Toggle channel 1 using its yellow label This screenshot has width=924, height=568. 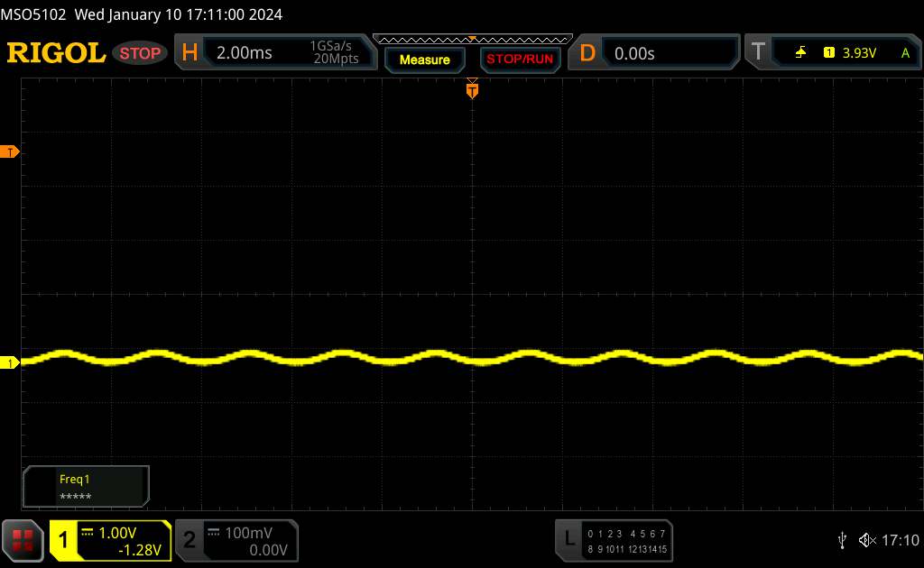click(64, 540)
